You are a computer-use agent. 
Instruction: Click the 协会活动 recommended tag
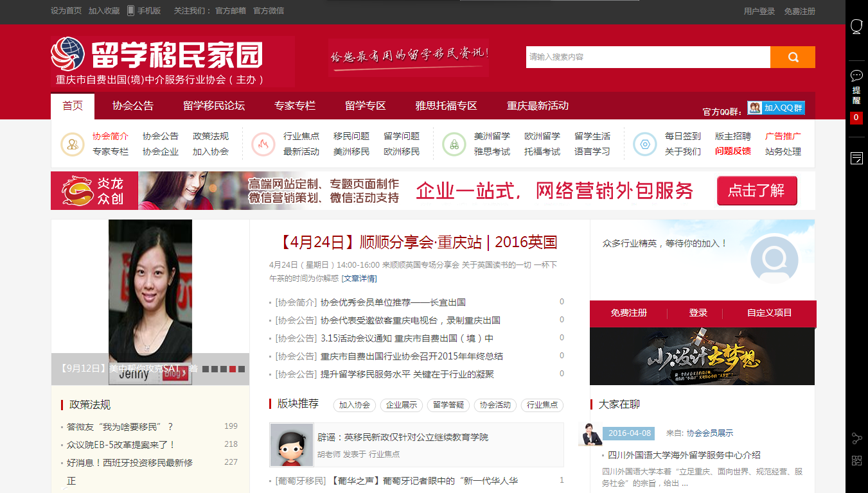495,405
